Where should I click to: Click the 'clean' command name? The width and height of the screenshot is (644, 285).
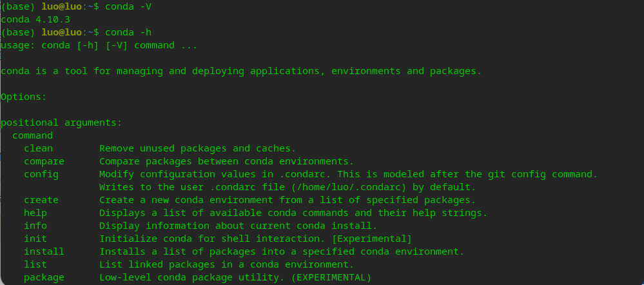(38, 148)
